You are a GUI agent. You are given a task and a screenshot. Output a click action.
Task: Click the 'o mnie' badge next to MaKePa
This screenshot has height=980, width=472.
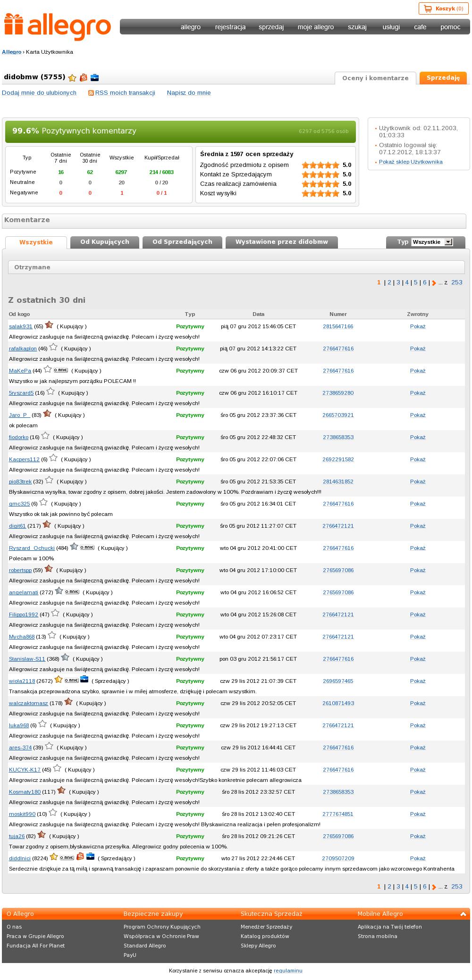[x=60, y=370]
